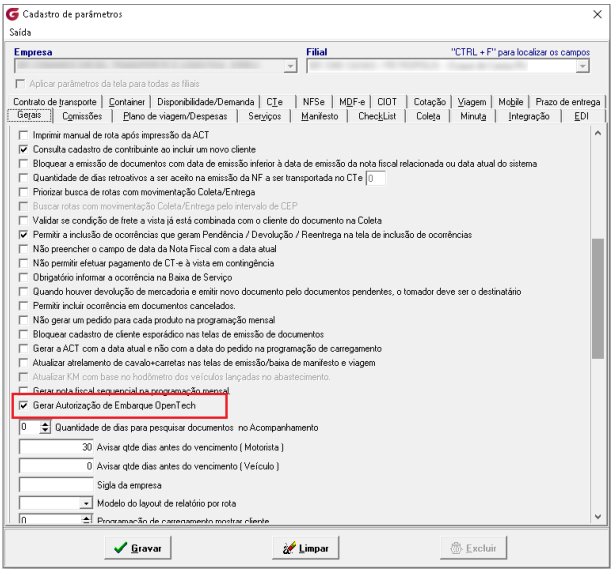Click Avisar qtde dias Motorista field
The image size is (616, 574).
56,447
